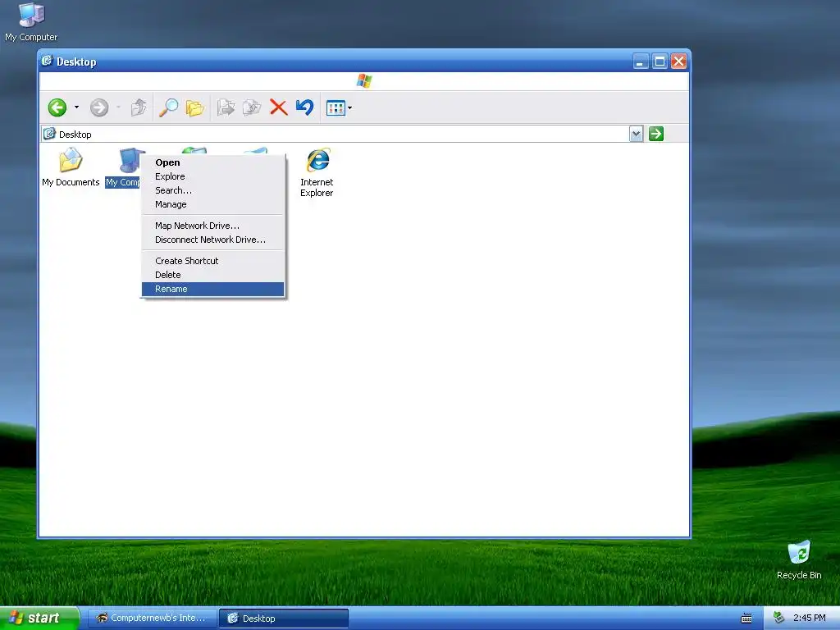Switch to Computernewb's Inte... taskbar button
Viewport: 840px width, 630px height.
[152, 619]
